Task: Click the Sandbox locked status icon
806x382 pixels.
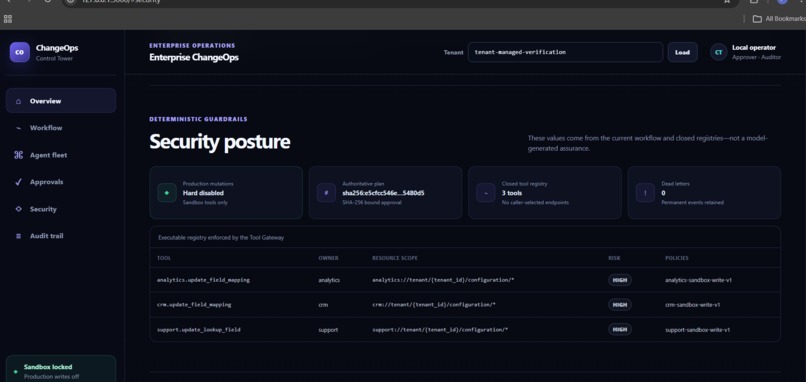Action: (15, 371)
